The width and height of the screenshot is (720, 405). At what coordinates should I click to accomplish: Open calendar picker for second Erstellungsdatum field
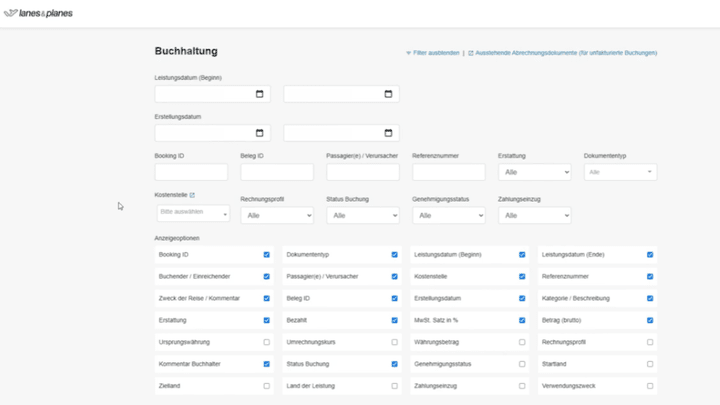389,133
